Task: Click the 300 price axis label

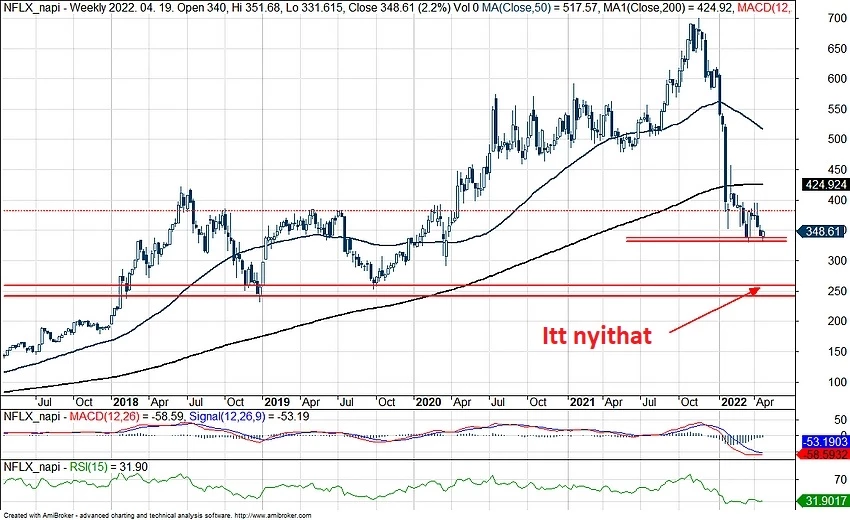Action: [837, 261]
